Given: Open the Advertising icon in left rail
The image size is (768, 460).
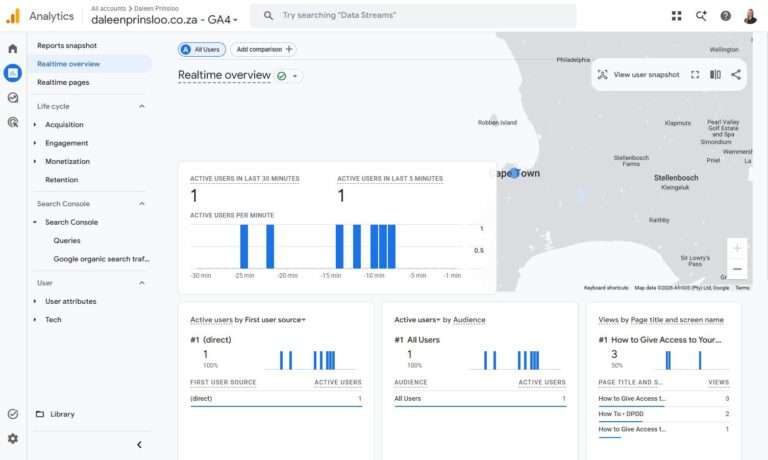Looking at the screenshot, I should [13, 122].
